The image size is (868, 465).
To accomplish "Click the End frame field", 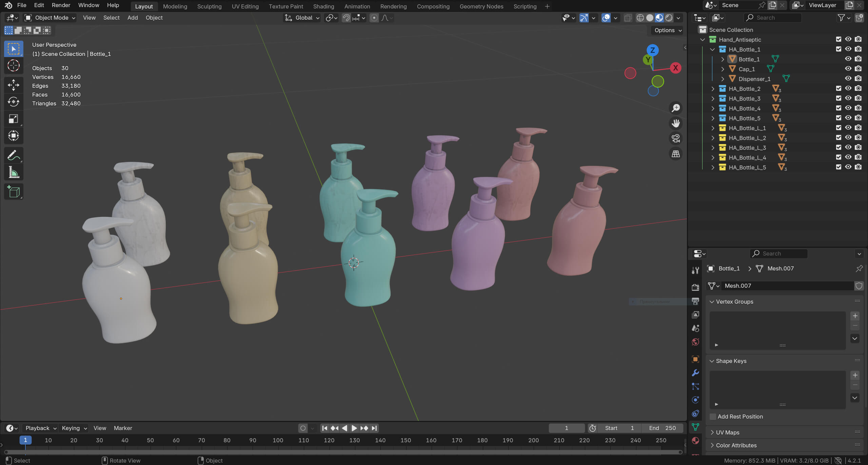I will coord(662,428).
